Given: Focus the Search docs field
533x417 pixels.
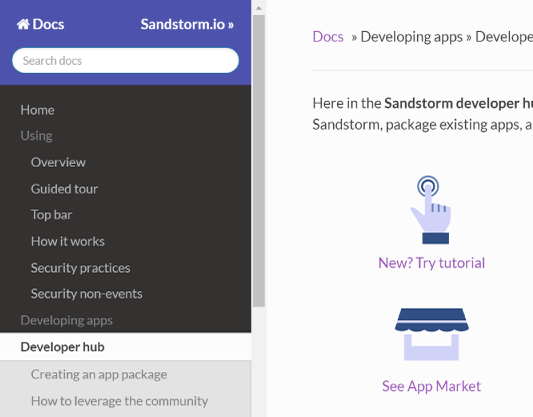Looking at the screenshot, I should (125, 60).
